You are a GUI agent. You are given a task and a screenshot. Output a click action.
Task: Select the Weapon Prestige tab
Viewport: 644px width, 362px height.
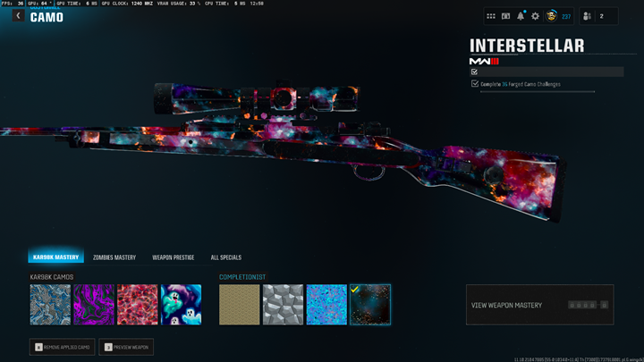point(173,257)
